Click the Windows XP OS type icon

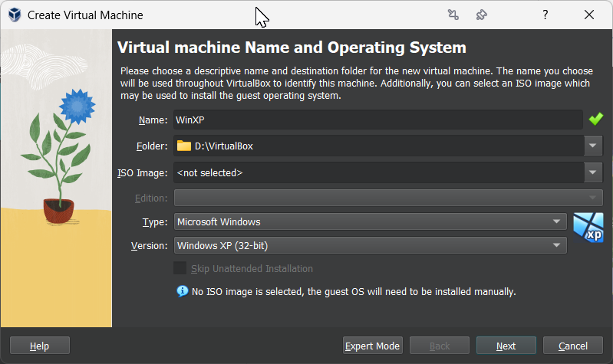point(588,228)
